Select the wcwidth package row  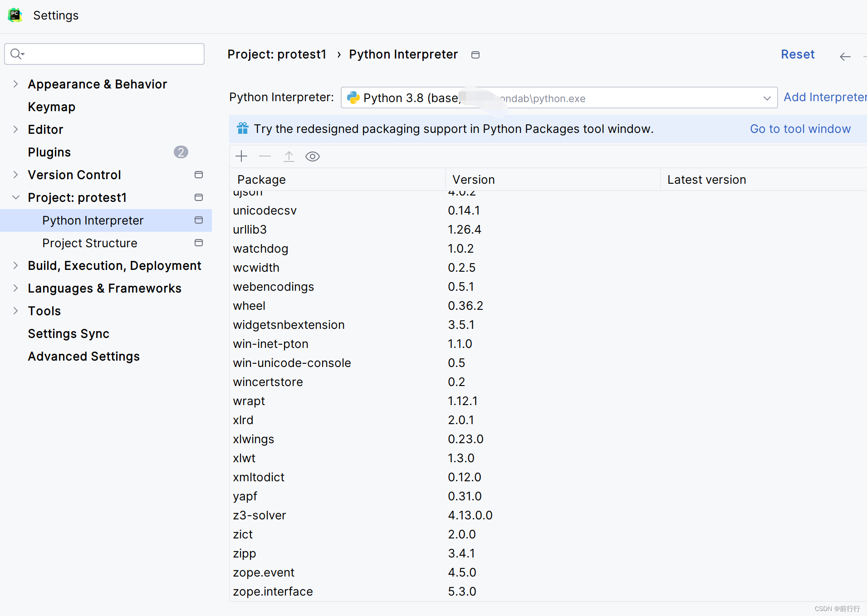pyautogui.click(x=548, y=268)
